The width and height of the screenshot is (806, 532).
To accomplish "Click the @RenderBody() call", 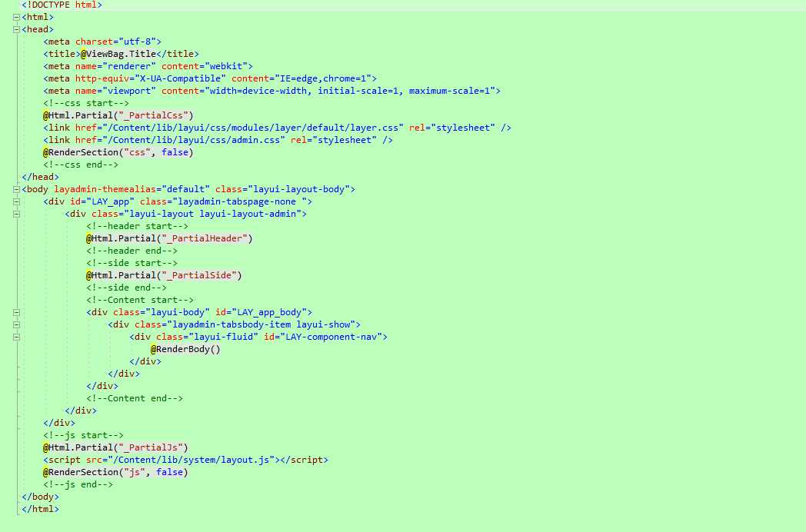I will [x=185, y=349].
